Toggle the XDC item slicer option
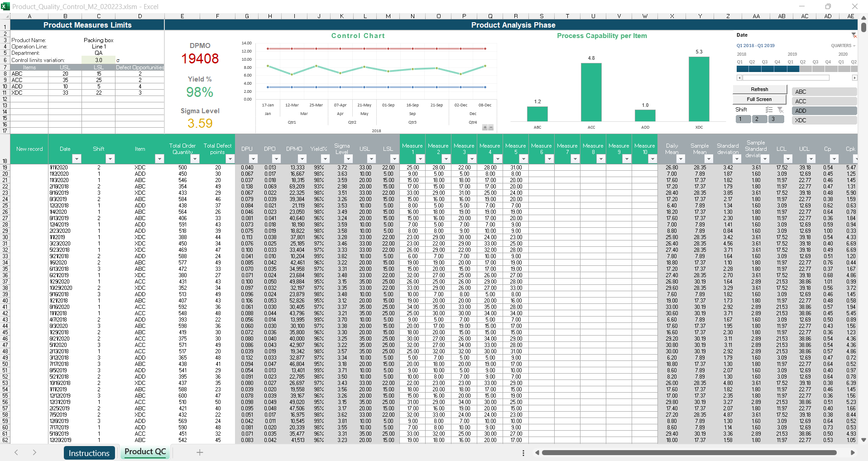 click(x=825, y=120)
